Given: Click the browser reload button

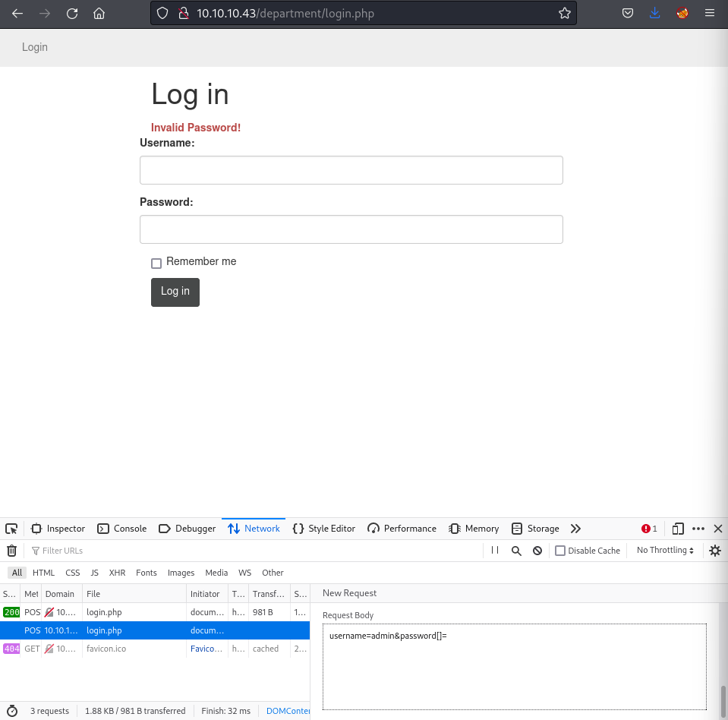Looking at the screenshot, I should (x=72, y=14).
